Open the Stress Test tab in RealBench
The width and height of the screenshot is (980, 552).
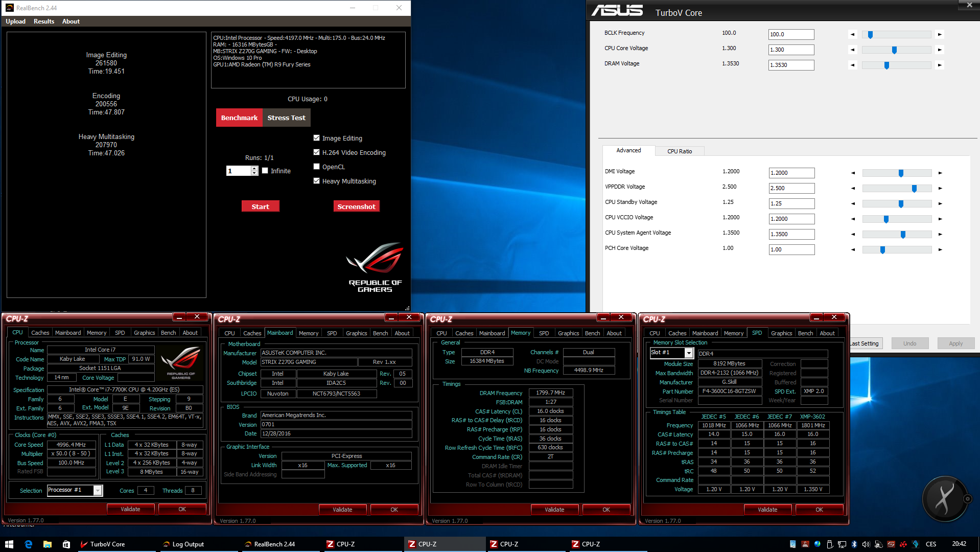pos(286,118)
